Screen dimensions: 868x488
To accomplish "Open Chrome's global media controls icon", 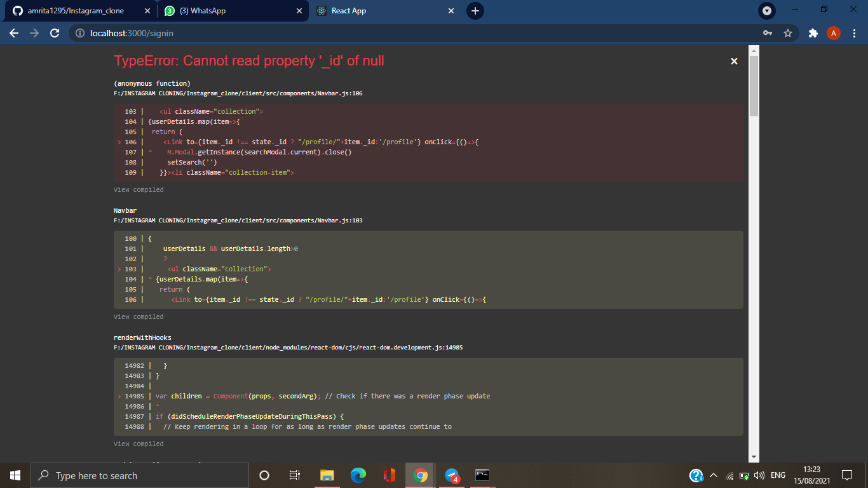I will pyautogui.click(x=767, y=11).
